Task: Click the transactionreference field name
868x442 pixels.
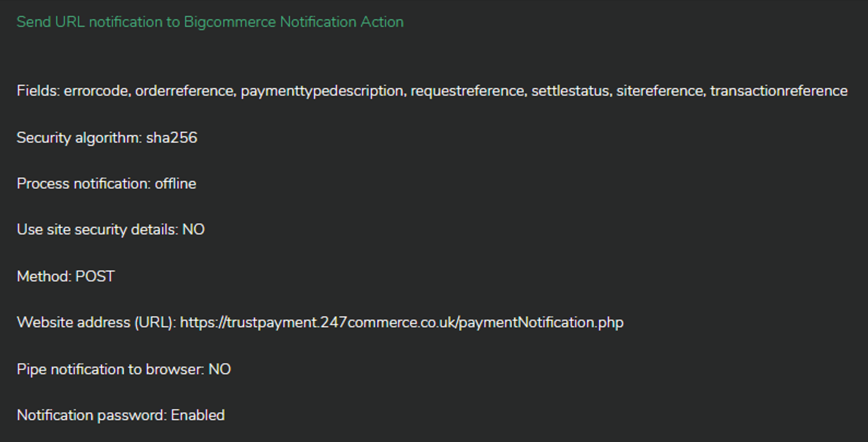Action: pos(779,91)
